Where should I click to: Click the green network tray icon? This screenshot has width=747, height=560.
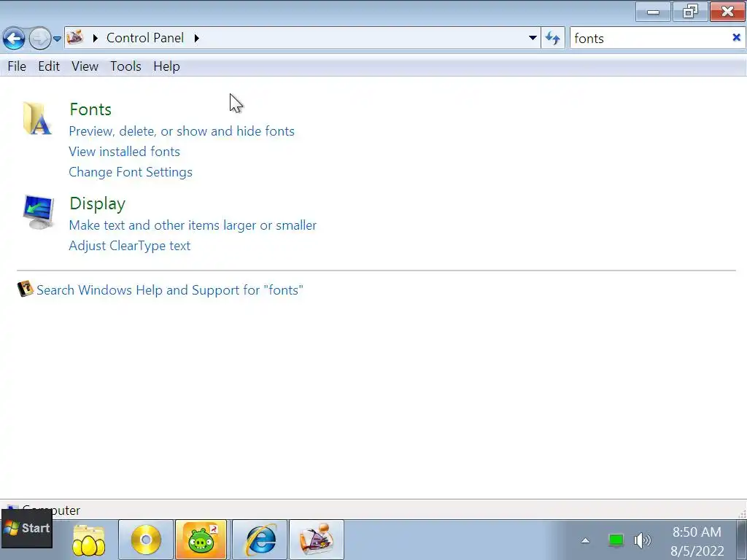[616, 540]
